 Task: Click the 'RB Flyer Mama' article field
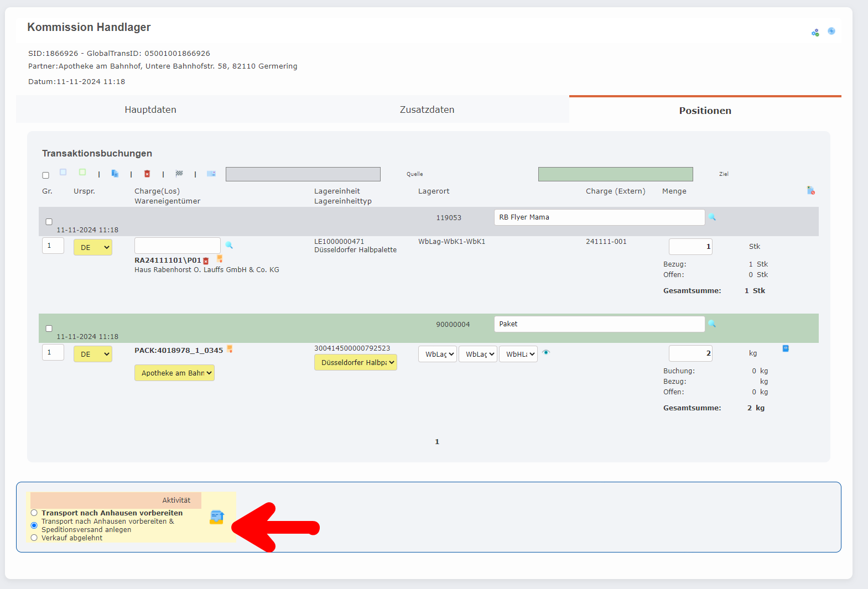coord(600,217)
